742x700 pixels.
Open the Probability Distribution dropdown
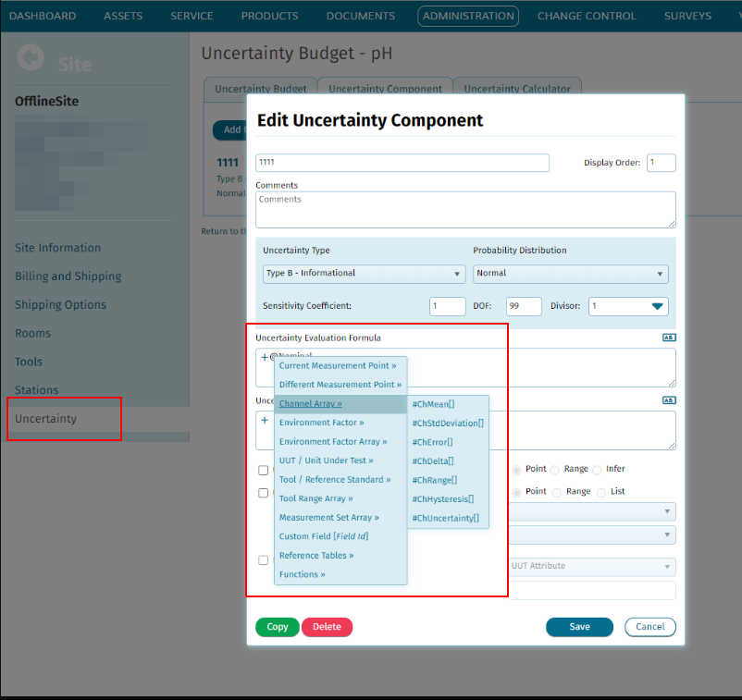[x=570, y=274]
